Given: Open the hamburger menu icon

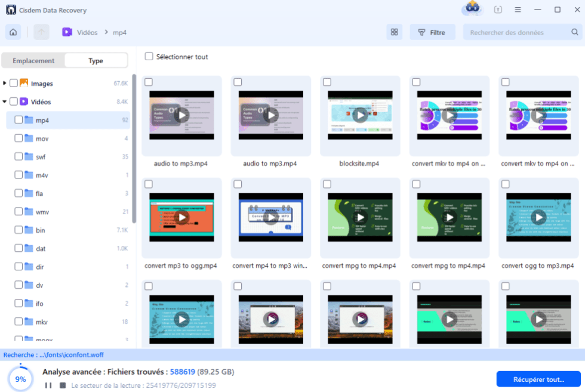Looking at the screenshot, I should tap(518, 10).
